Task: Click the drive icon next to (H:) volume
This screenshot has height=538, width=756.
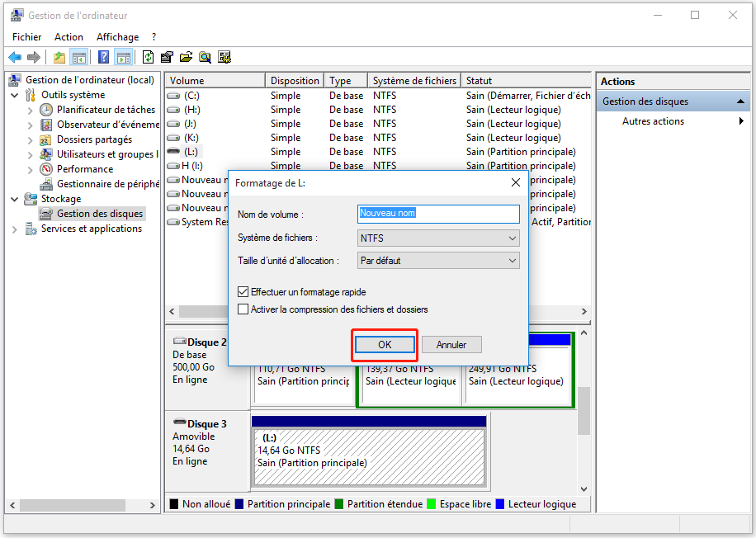Action: pos(173,110)
